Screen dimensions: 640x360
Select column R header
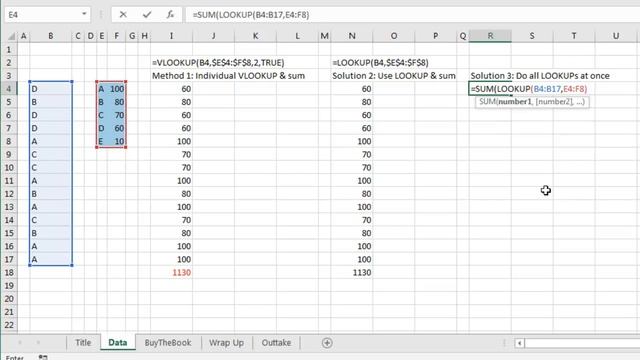click(x=490, y=36)
